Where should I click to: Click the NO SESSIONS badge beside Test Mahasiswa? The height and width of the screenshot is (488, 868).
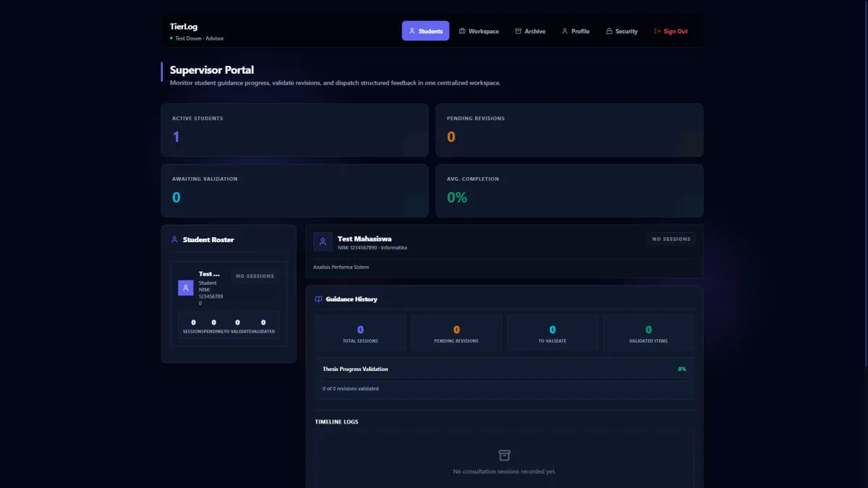pyautogui.click(x=671, y=239)
